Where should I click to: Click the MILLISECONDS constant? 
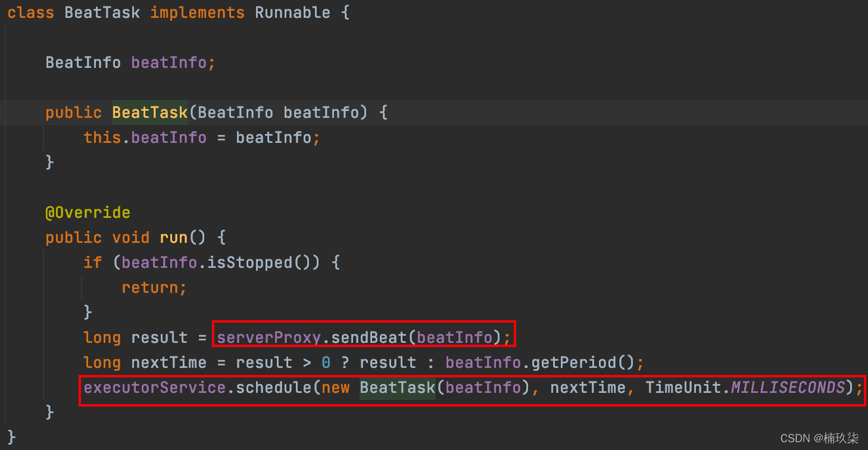[788, 387]
